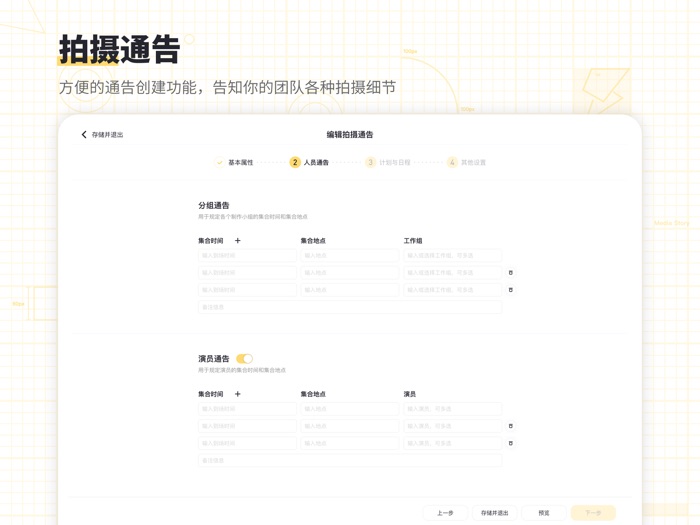Open the 其他设置 step

click(x=473, y=162)
